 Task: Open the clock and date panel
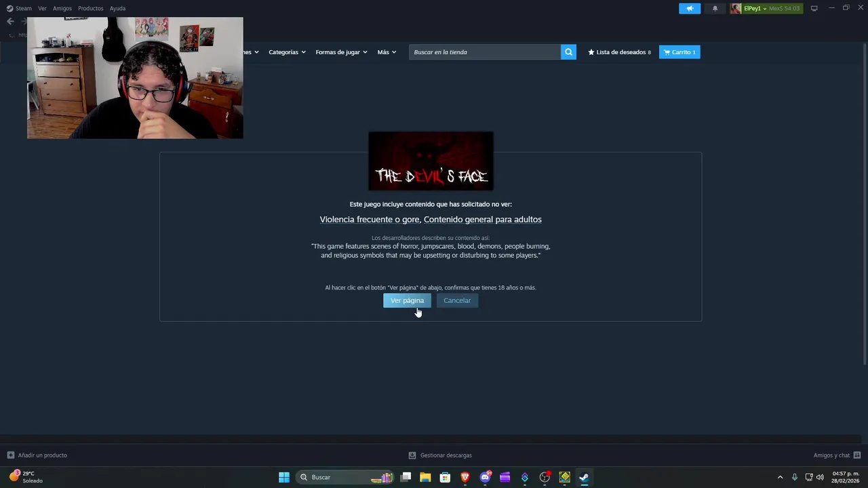[846, 477]
